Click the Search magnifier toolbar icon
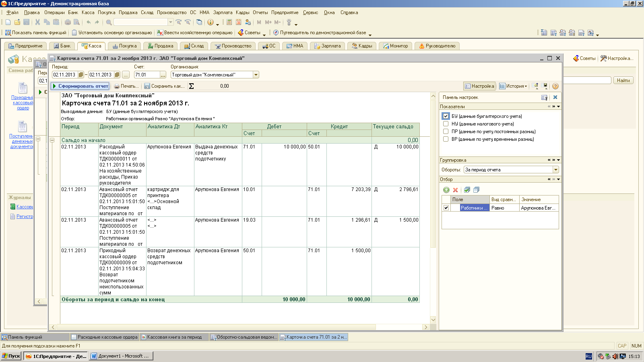The image size is (644, 362). click(x=109, y=22)
